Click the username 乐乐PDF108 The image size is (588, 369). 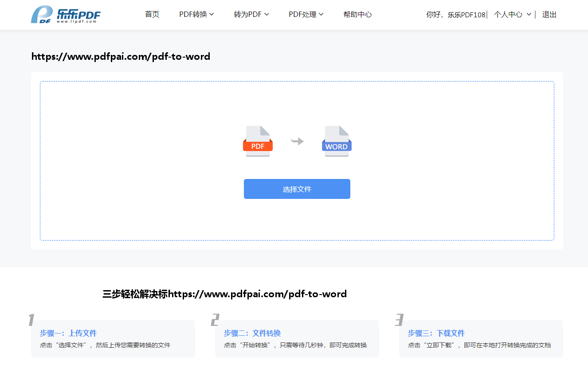466,15
